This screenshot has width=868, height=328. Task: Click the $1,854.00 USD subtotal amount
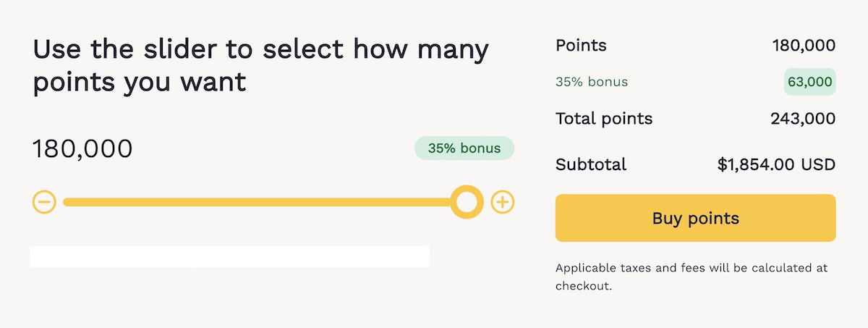click(776, 164)
